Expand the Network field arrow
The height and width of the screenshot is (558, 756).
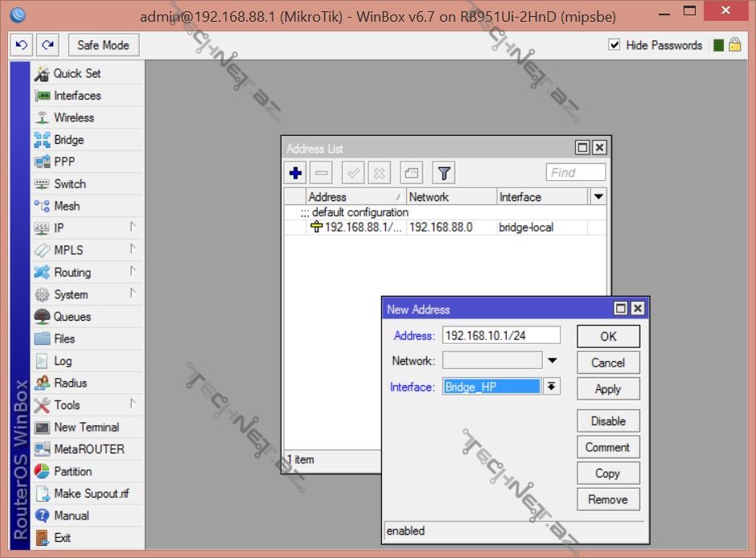coord(553,361)
